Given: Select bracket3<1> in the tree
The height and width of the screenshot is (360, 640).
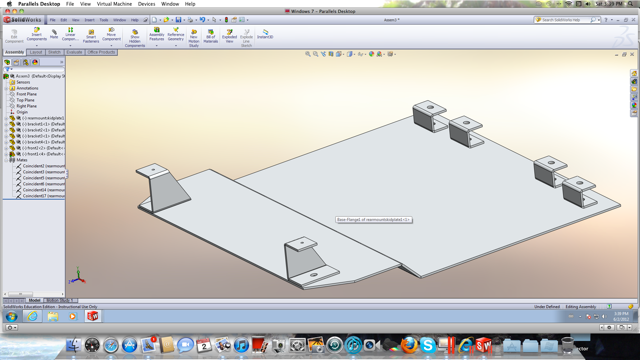Looking at the screenshot, I should point(42,136).
